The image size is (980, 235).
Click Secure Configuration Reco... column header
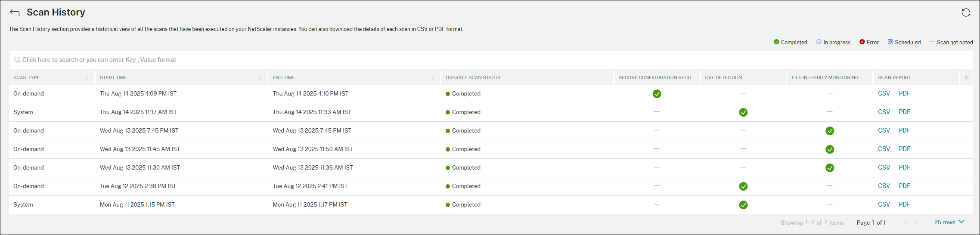point(657,77)
